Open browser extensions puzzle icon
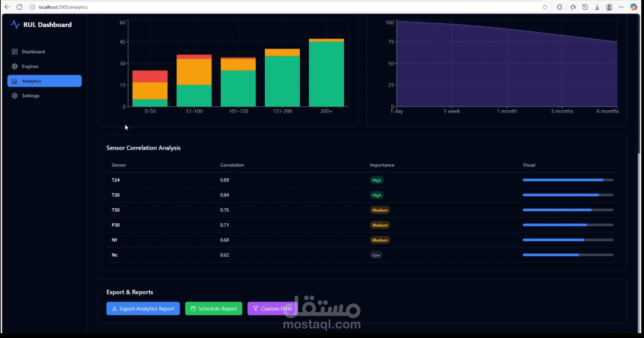The image size is (644, 338). tap(559, 7)
